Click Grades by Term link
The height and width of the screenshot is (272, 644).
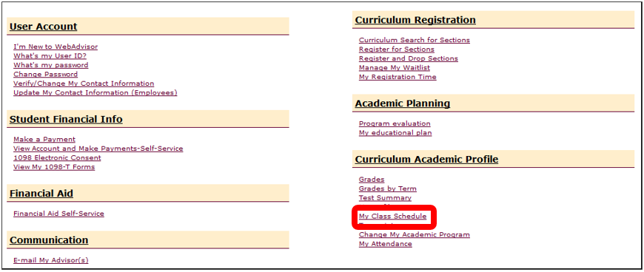pos(388,188)
